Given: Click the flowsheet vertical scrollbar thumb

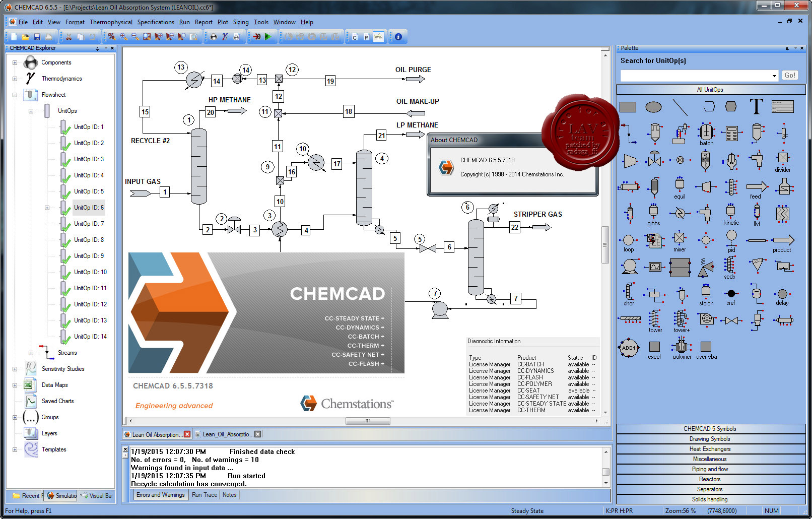Looking at the screenshot, I should [x=605, y=244].
